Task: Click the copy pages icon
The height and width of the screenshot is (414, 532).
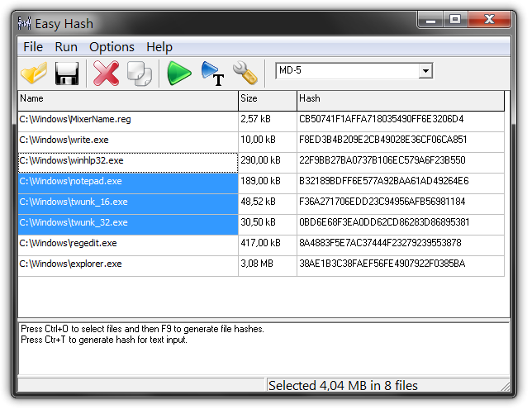Action: (140, 74)
